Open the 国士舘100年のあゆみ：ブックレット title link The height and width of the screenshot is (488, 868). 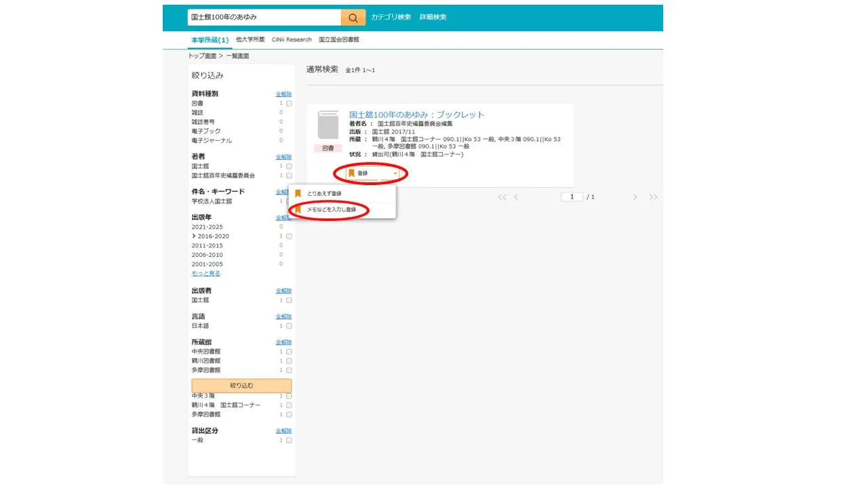(417, 115)
